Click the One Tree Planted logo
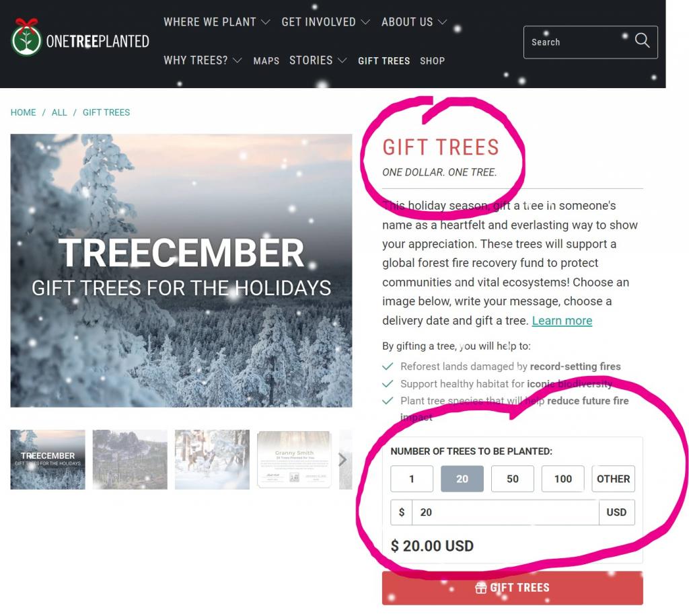 point(80,38)
